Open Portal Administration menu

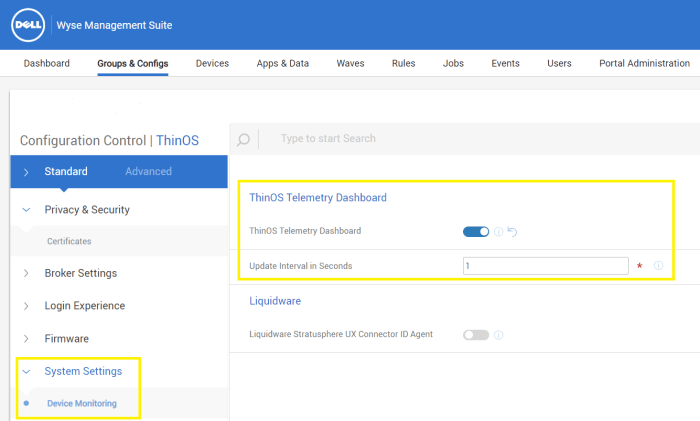click(x=644, y=63)
